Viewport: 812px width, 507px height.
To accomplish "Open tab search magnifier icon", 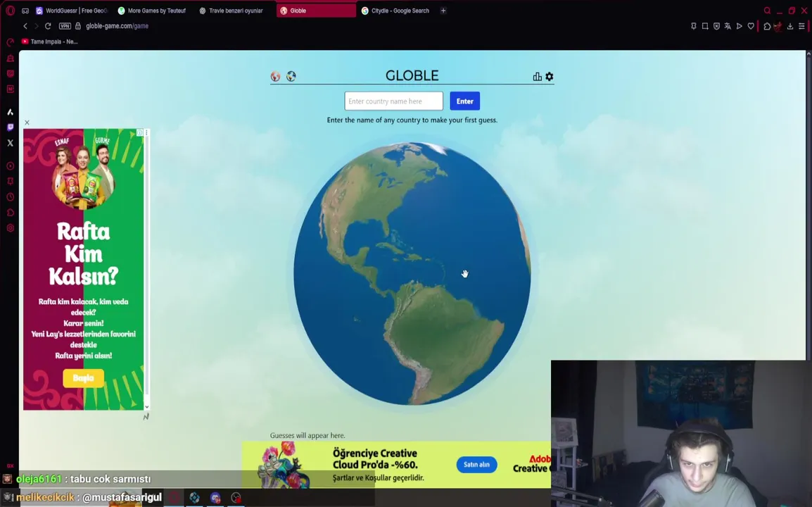I will [768, 11].
